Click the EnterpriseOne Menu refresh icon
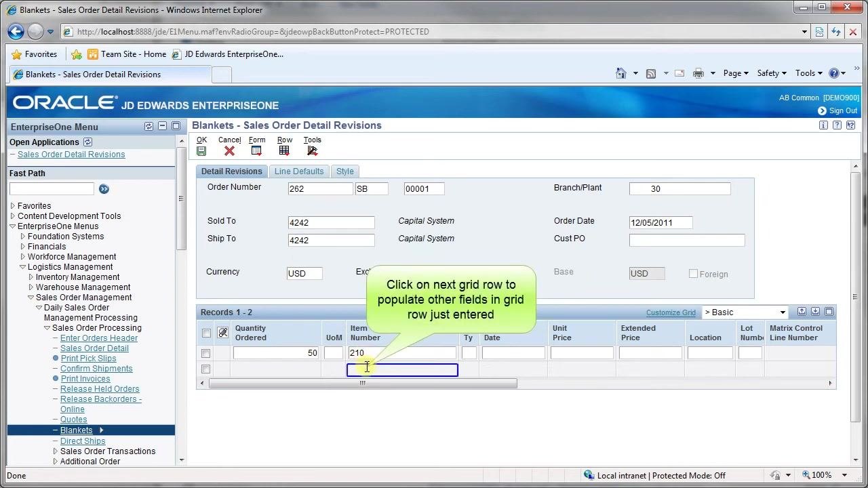 [x=149, y=127]
